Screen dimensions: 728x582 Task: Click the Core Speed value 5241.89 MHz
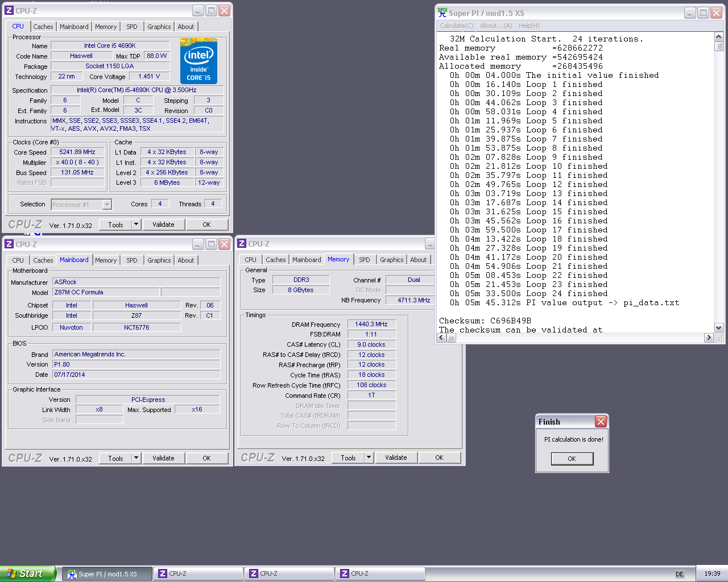(77, 152)
